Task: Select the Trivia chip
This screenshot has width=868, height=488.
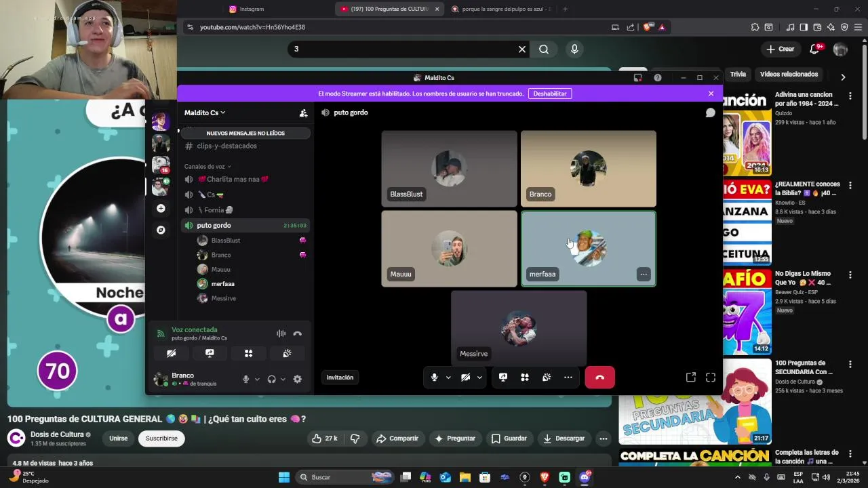Action: tap(738, 75)
